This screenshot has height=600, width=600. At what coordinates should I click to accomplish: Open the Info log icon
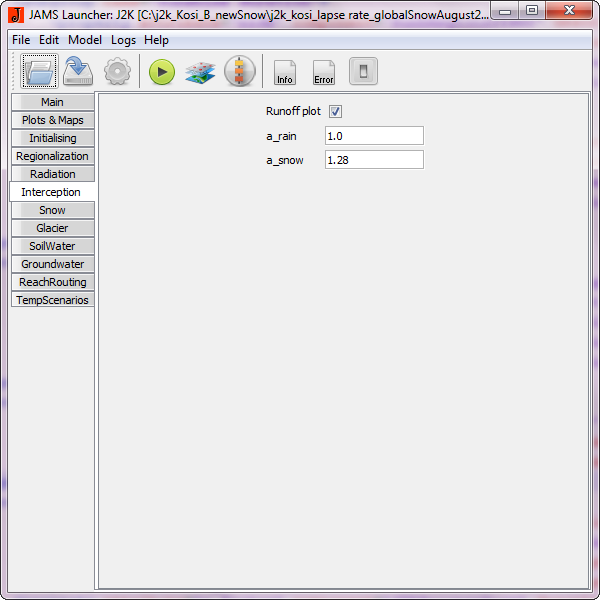pyautogui.click(x=285, y=72)
